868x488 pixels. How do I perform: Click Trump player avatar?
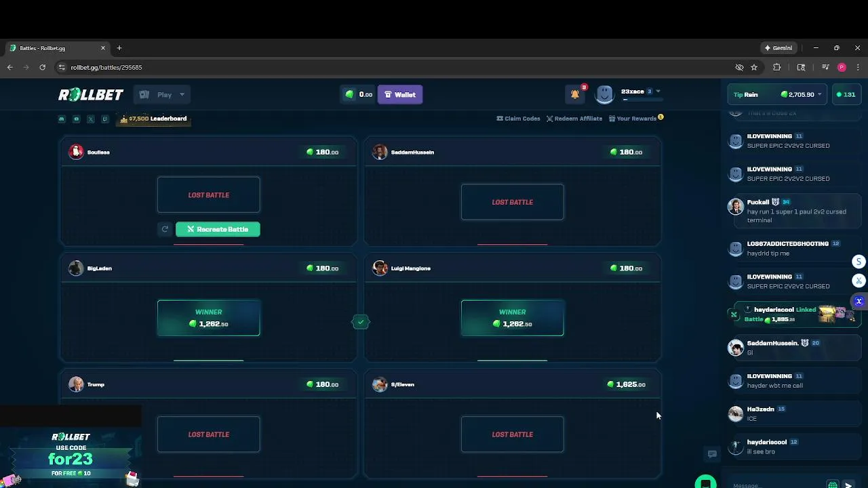(x=76, y=384)
